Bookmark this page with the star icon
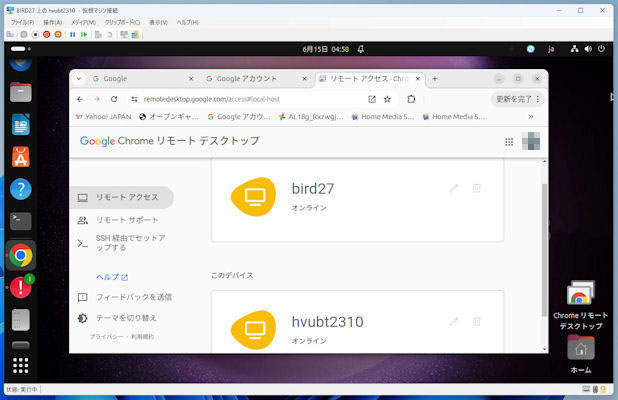 point(387,99)
